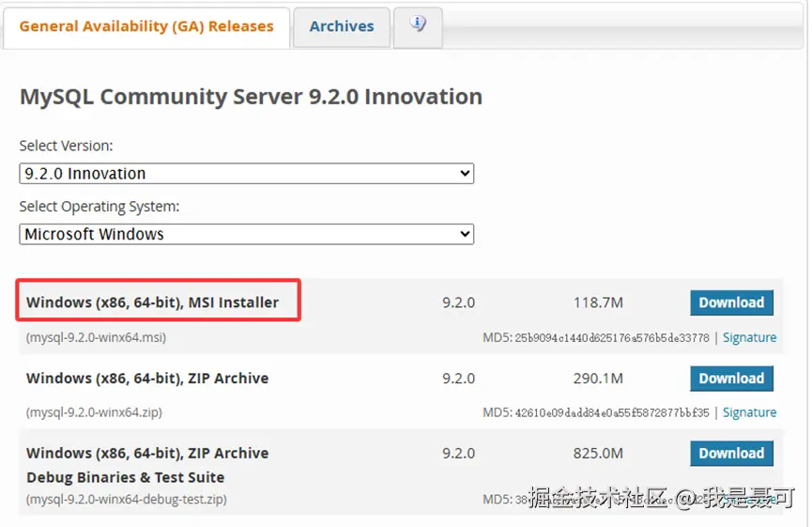Screen dimensions: 812x527
Task: Open the information icon tab
Action: pos(418,27)
